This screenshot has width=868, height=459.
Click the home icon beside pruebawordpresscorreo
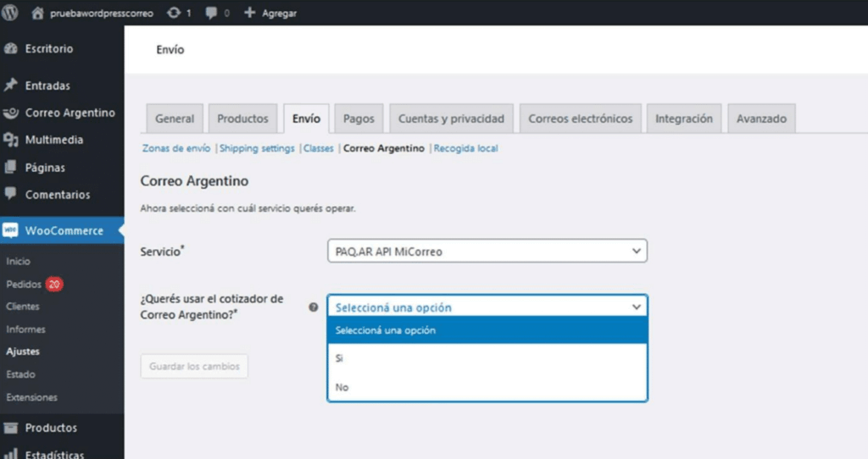pos(37,13)
